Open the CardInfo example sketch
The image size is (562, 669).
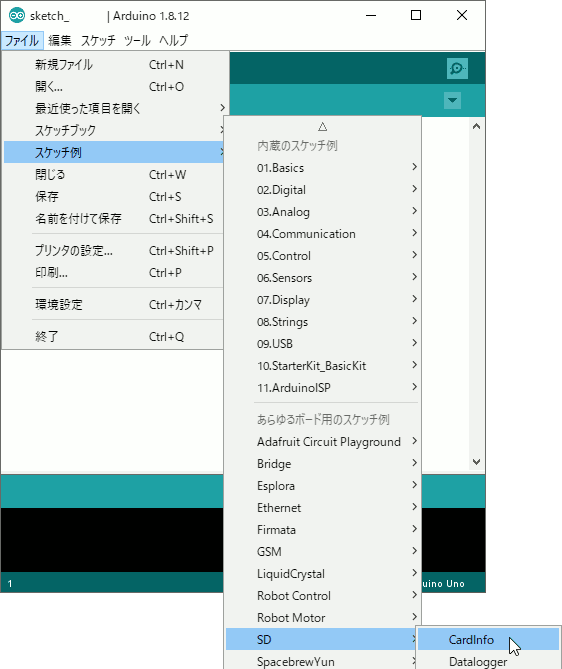tap(489, 640)
